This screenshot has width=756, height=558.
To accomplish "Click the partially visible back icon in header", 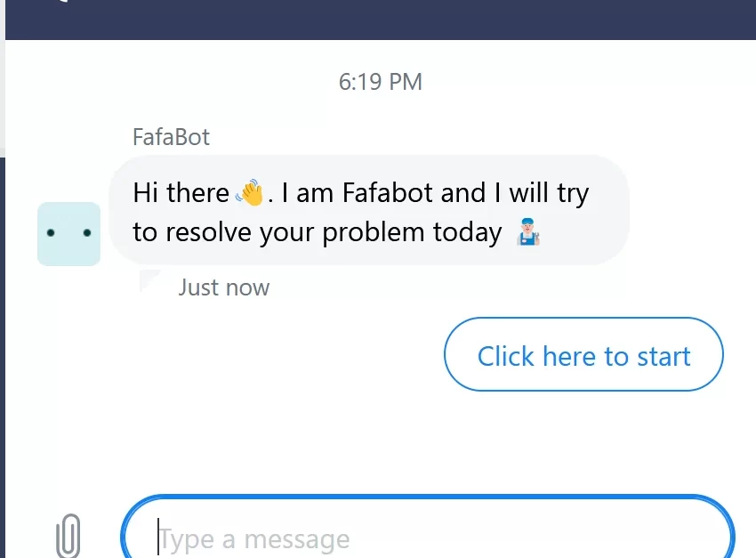I will (x=62, y=2).
